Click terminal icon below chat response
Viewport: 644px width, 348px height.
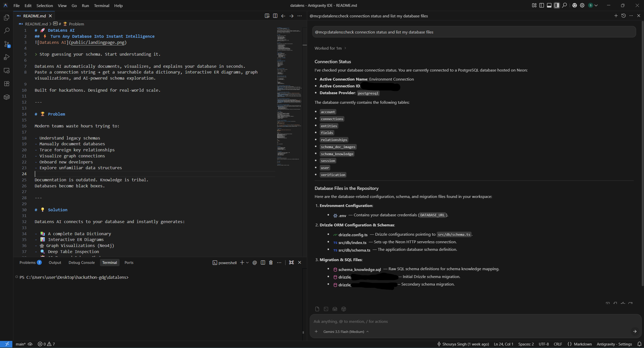pos(326,309)
